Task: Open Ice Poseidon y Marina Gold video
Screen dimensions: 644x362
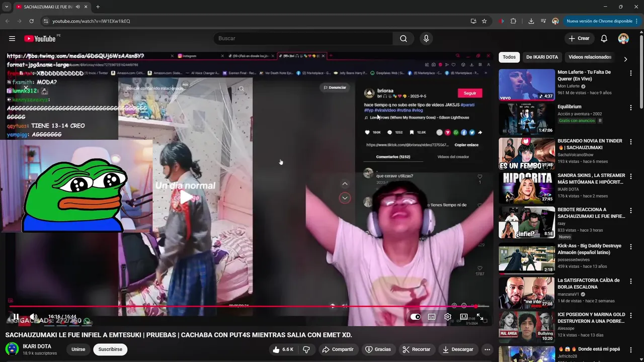Action: [591, 318]
